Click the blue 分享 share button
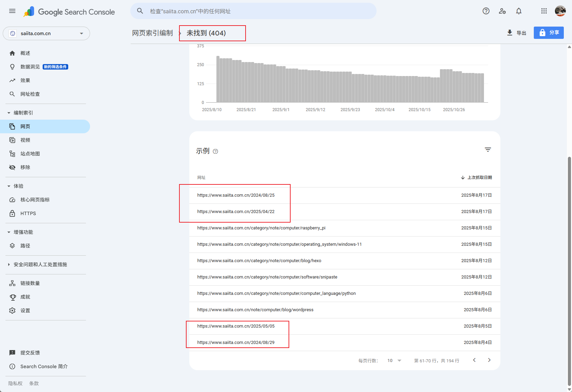 pos(548,33)
